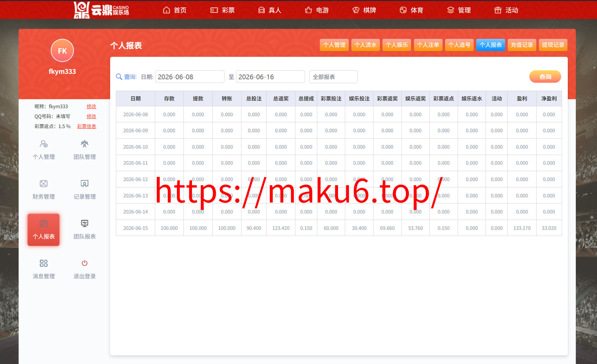Click the cards icon beside 棋牌

pos(356,10)
